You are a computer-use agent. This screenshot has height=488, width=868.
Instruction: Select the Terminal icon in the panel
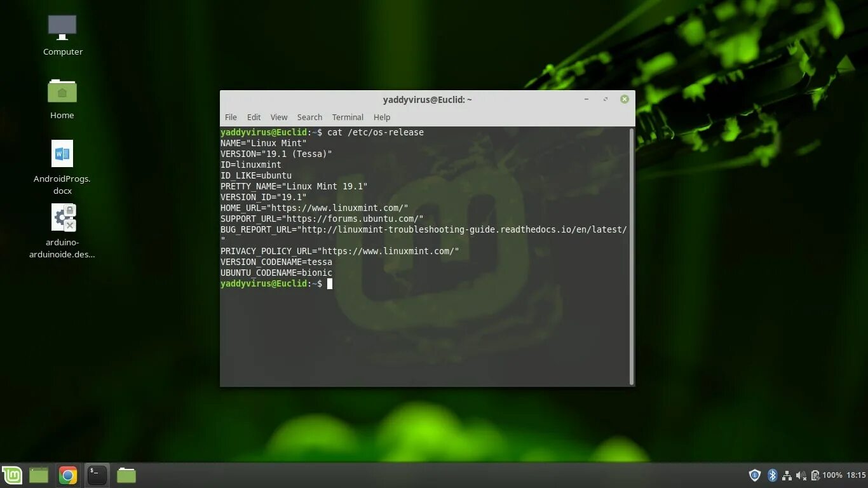pyautogui.click(x=97, y=475)
